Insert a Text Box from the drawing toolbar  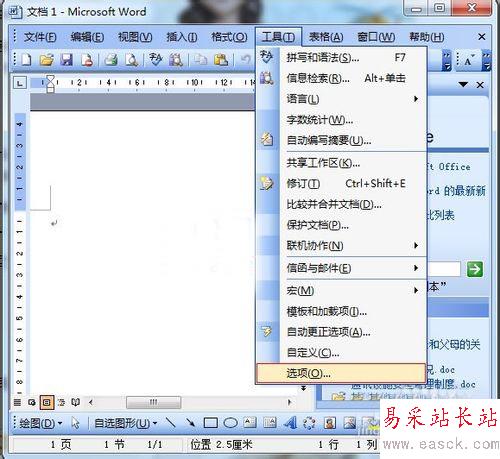tap(250, 422)
